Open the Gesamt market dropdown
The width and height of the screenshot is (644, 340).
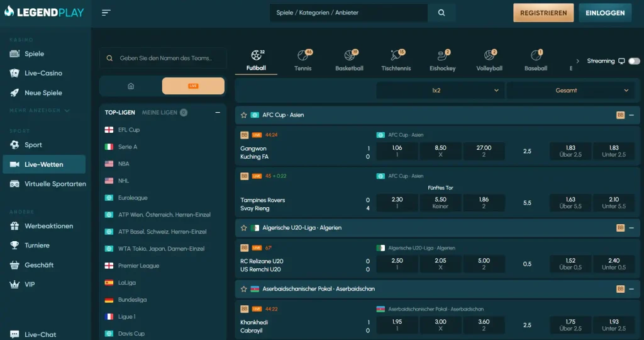(x=570, y=91)
